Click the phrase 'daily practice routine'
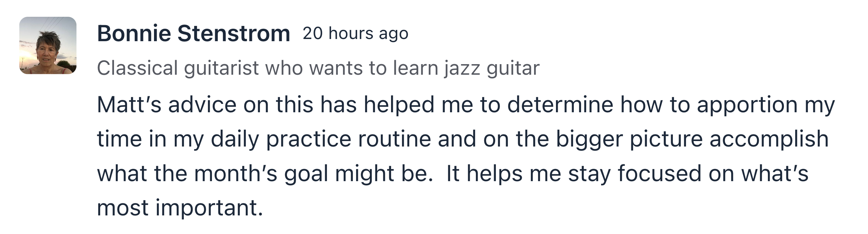Viewport: 868px width, 234px height. coord(321,140)
